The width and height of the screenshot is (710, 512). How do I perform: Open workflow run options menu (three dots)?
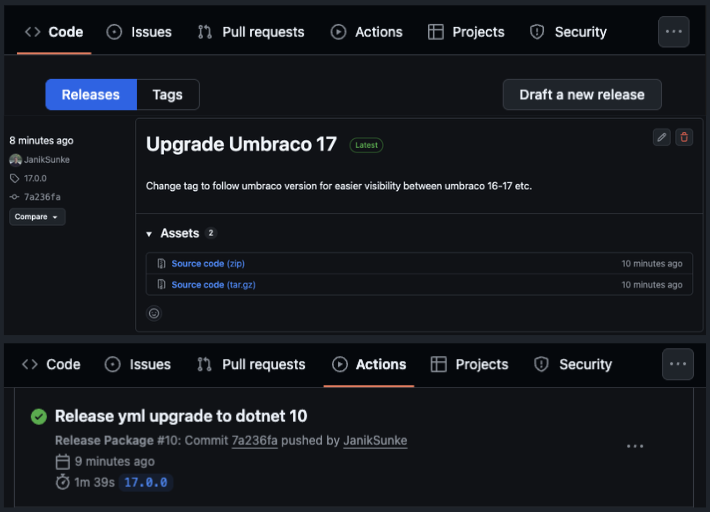(635, 446)
